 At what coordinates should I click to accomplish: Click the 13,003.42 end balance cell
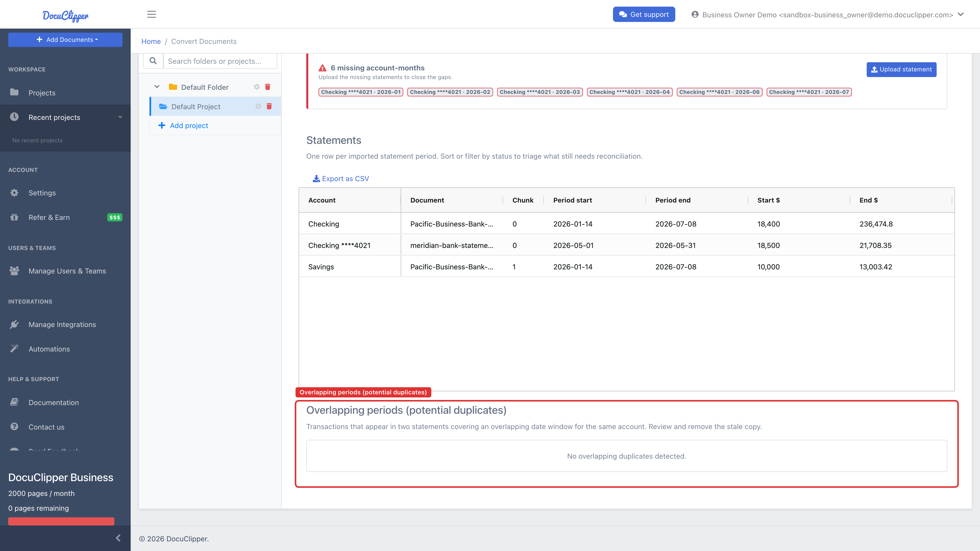coord(901,267)
